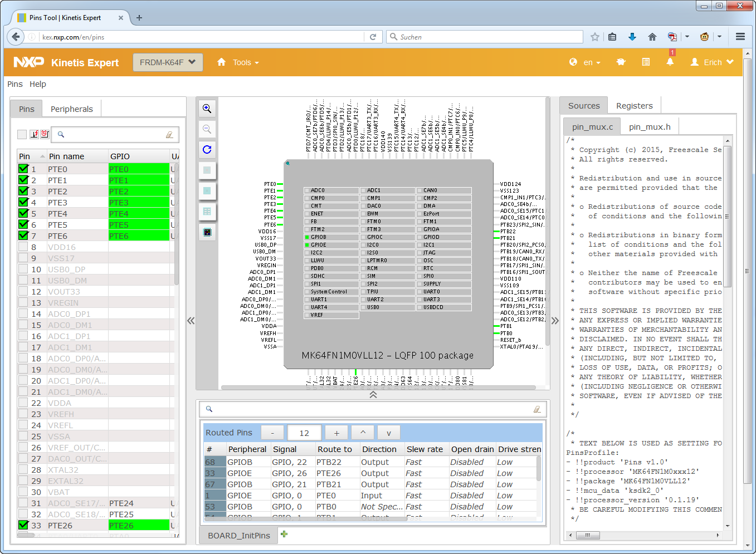Click the browser downloads arrow icon
Viewport: 756px width, 554px height.
(x=632, y=37)
